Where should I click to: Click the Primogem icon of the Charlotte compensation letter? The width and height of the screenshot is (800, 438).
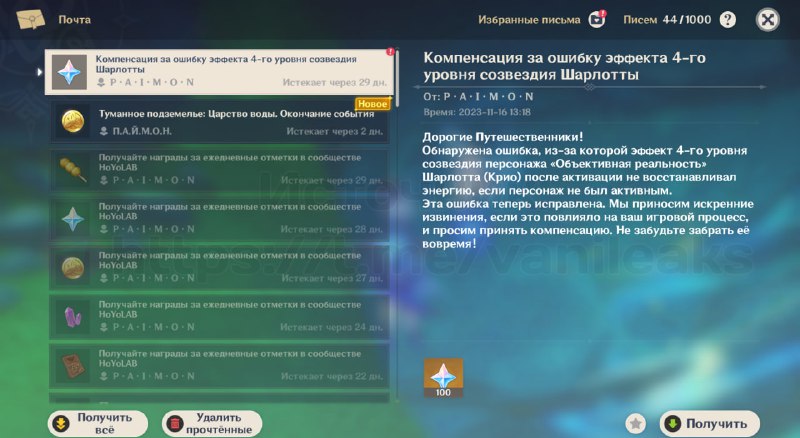click(x=69, y=72)
